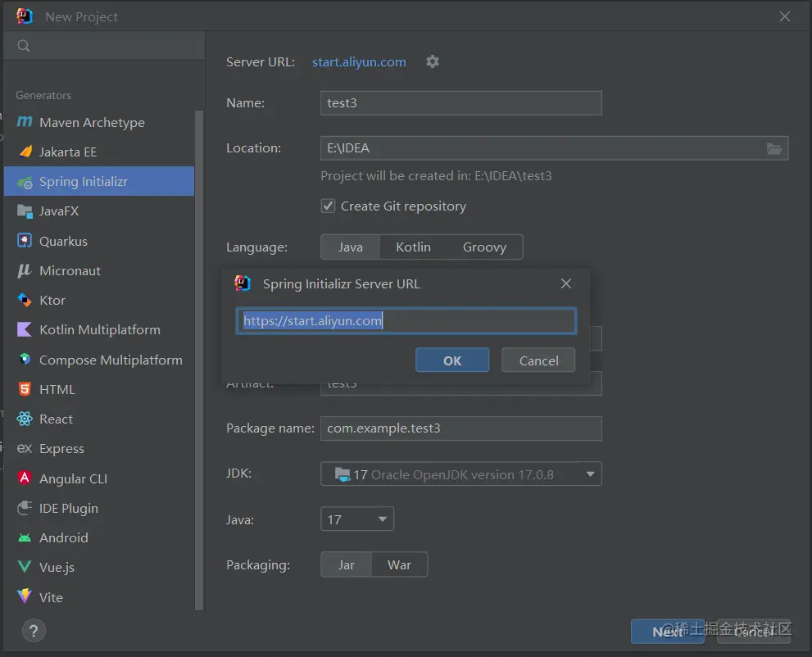Cancel the Server URL dialog
The height and width of the screenshot is (657, 812).
(x=538, y=360)
